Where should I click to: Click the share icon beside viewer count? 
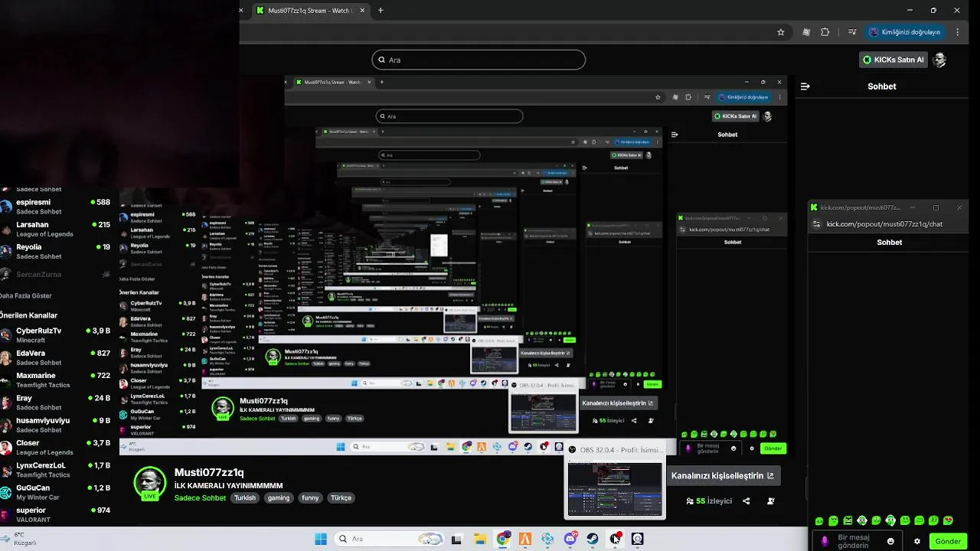pos(746,501)
